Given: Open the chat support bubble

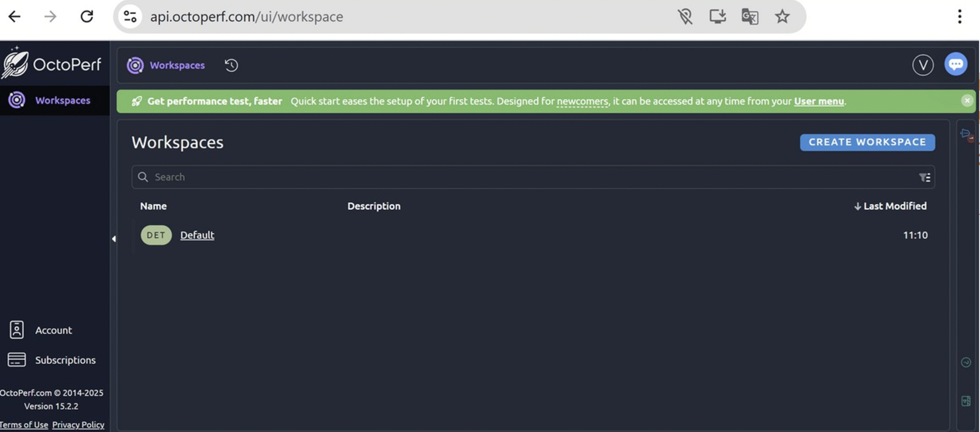Looking at the screenshot, I should click(x=955, y=64).
